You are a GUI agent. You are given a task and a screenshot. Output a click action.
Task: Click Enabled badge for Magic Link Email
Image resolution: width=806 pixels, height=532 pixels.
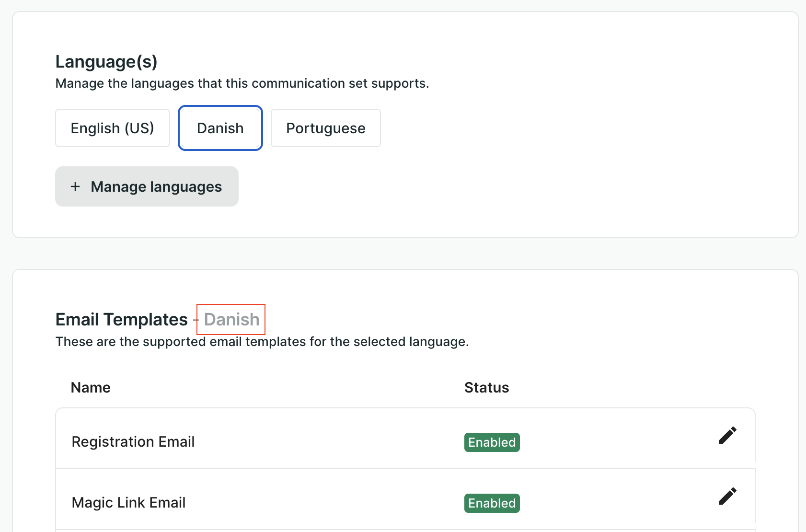tap(492, 503)
